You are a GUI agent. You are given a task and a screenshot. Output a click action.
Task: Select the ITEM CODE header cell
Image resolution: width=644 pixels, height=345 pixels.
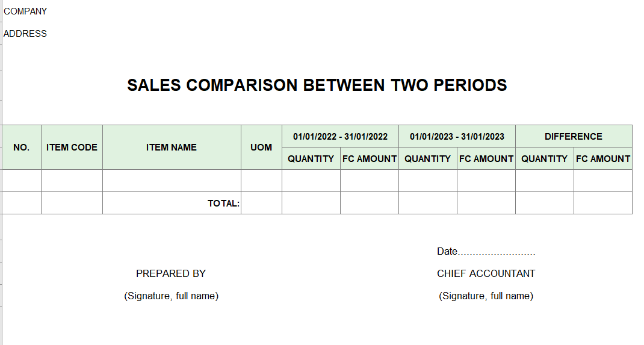click(x=72, y=148)
